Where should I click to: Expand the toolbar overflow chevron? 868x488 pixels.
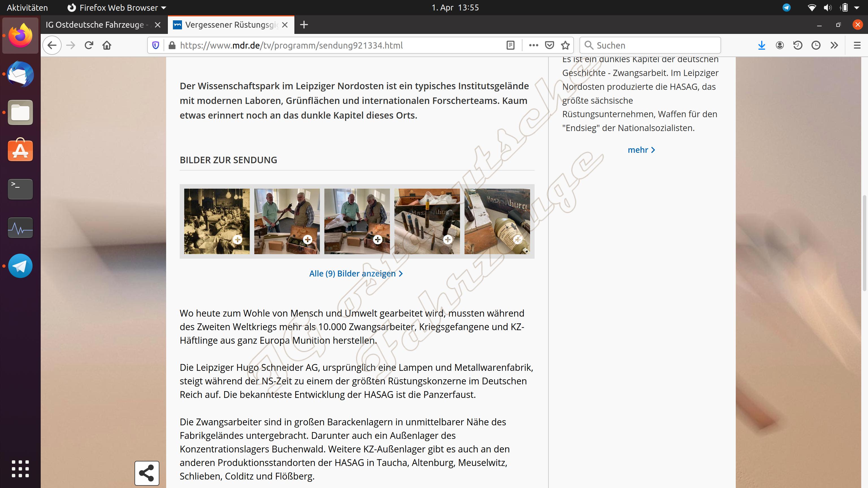point(834,45)
